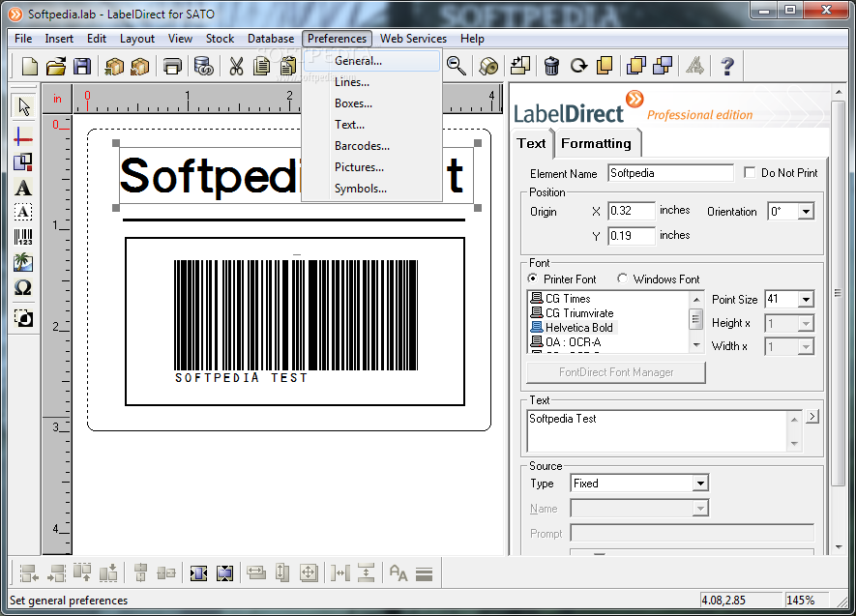The width and height of the screenshot is (856, 616).
Task: Click the Print printer icon in toolbar
Action: tap(172, 67)
